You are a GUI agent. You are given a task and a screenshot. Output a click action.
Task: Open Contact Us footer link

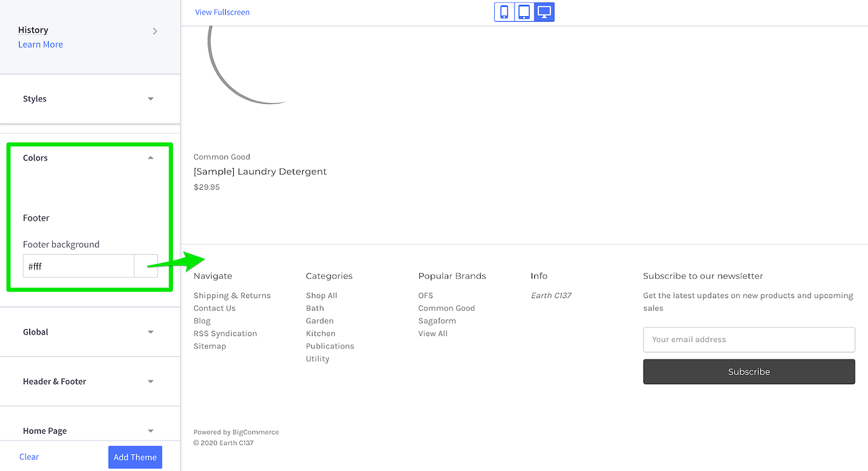(x=215, y=308)
